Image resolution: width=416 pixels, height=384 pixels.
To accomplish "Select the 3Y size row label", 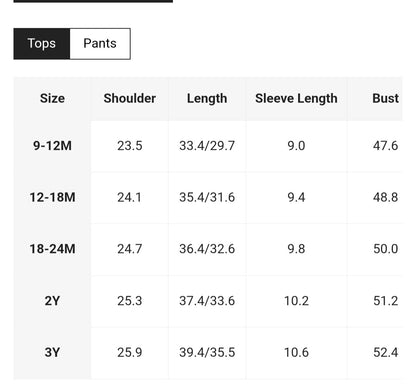I will [x=52, y=352].
